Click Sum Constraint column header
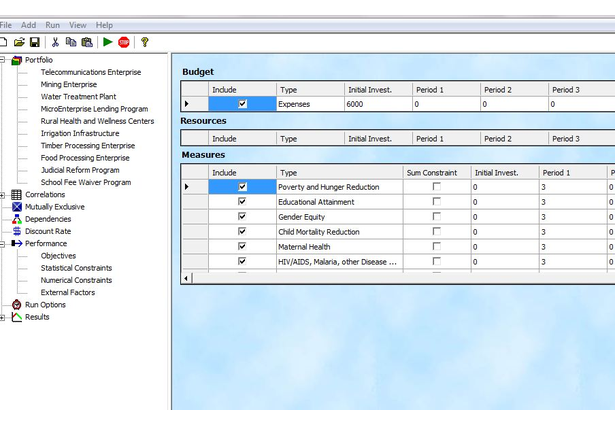 pos(437,173)
